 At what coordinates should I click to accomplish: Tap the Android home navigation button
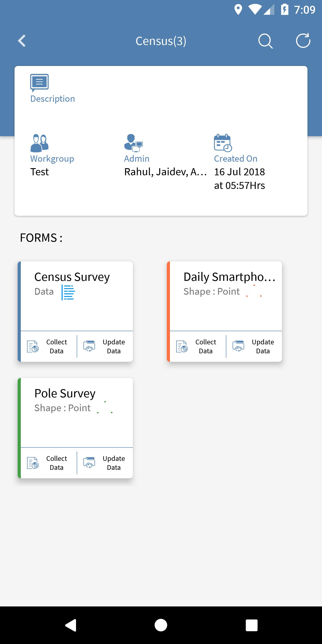161,625
